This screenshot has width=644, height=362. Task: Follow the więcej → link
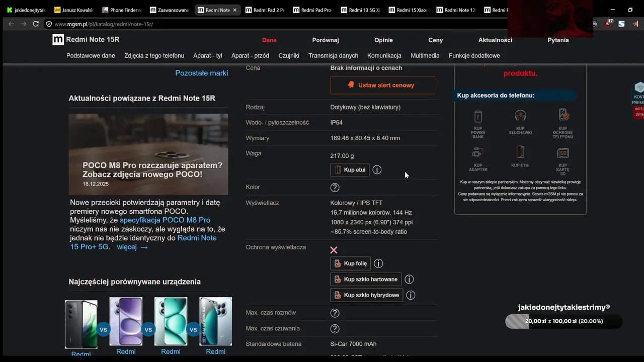click(x=132, y=247)
